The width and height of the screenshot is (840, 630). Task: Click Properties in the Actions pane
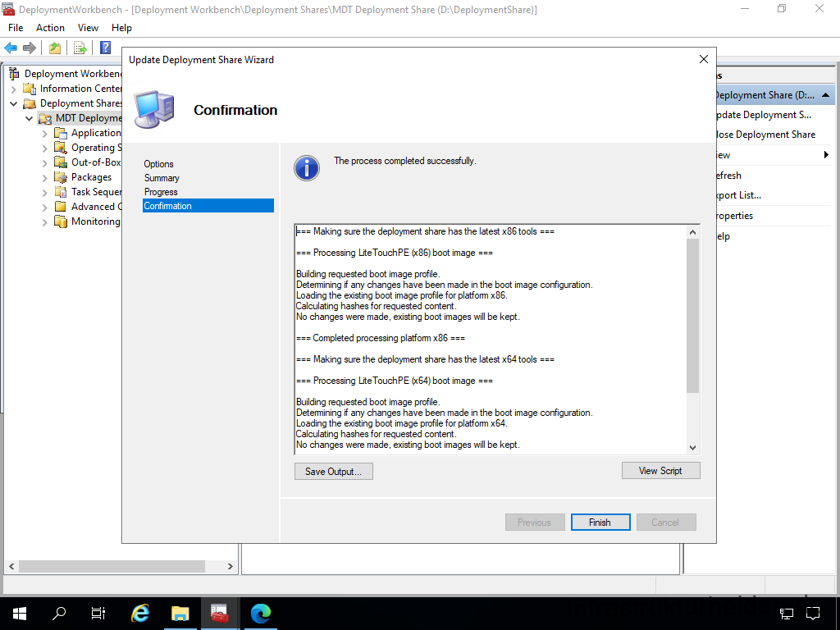point(734,216)
